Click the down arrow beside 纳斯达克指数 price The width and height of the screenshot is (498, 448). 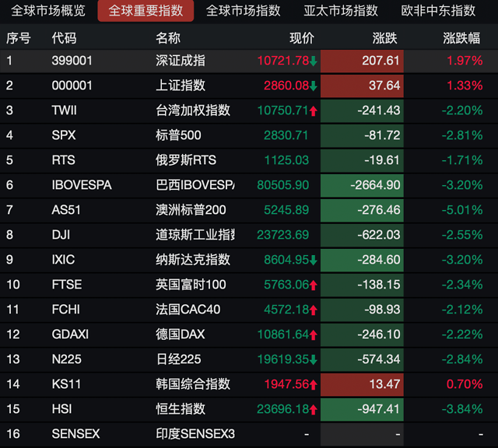click(x=314, y=260)
